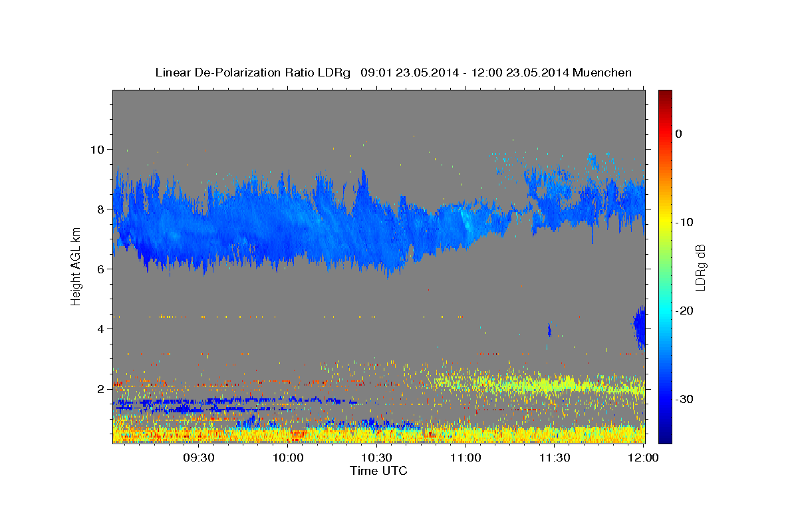Click the 'Time UTC' axis label
798x532 pixels.
[x=378, y=471]
